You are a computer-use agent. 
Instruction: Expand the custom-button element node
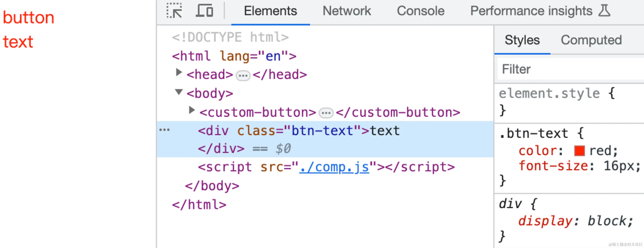191,110
